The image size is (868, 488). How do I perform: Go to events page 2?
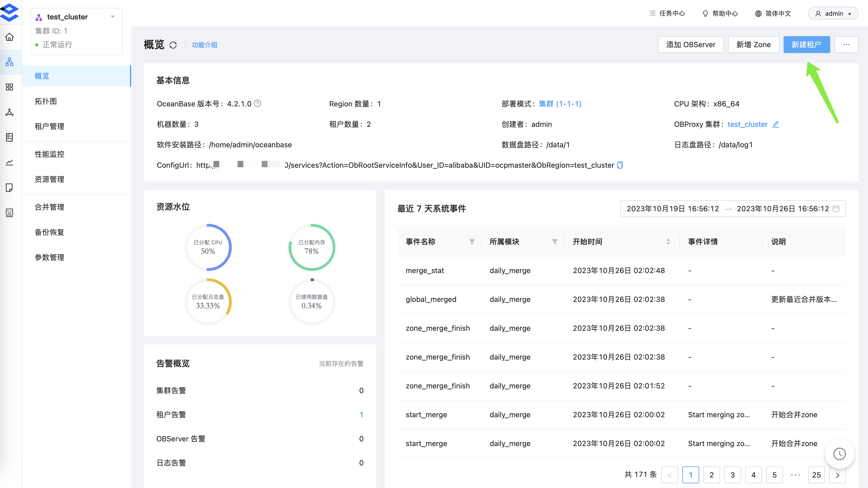coord(712,475)
